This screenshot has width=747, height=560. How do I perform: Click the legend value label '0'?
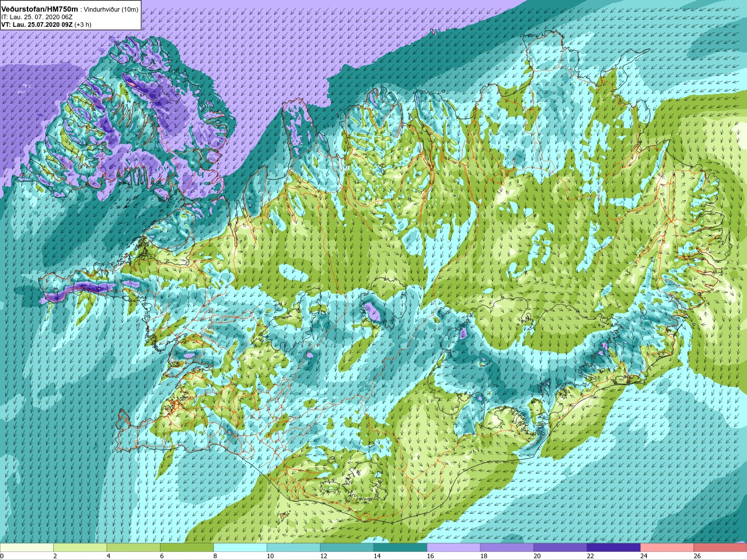(2, 556)
